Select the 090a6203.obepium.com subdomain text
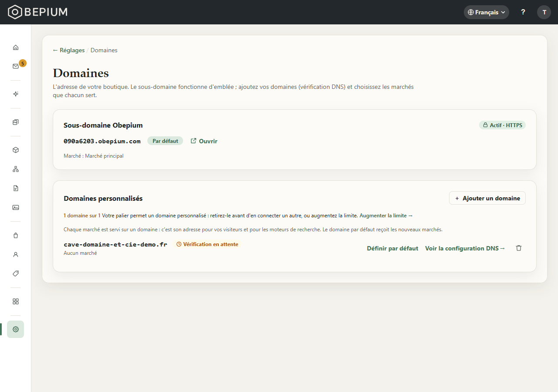Viewport: 558px width, 392px height. (x=102, y=141)
